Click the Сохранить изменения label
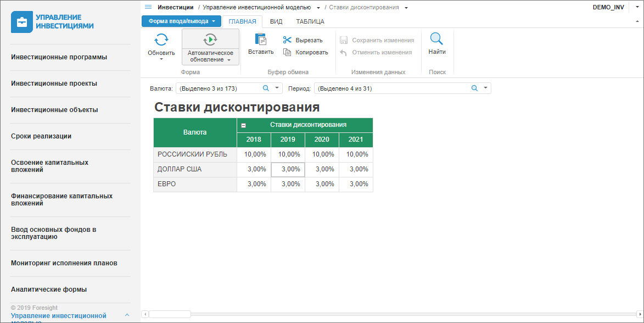 383,40
